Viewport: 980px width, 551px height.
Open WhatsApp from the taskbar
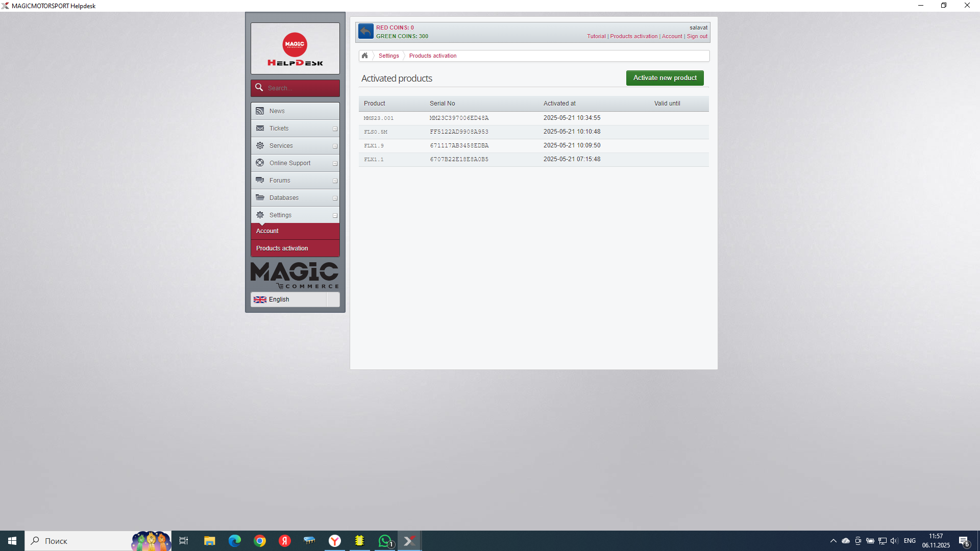click(385, 541)
